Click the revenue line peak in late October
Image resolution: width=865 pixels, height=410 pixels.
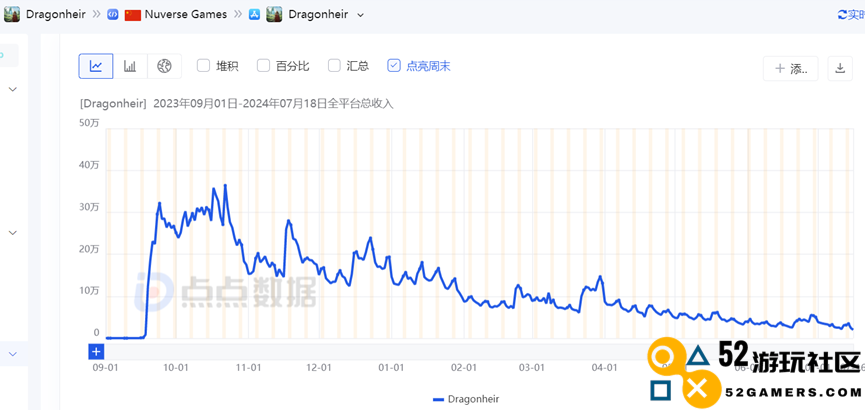coord(225,185)
